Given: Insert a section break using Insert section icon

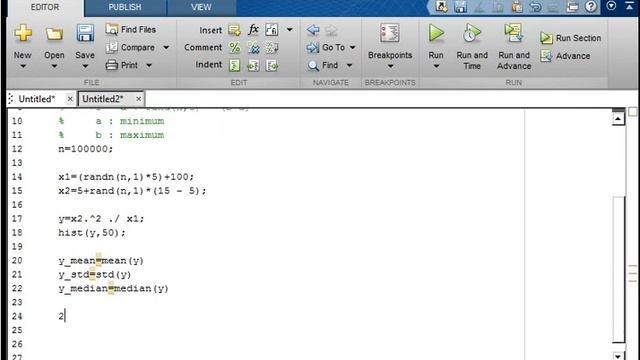Looking at the screenshot, I should tap(234, 30).
